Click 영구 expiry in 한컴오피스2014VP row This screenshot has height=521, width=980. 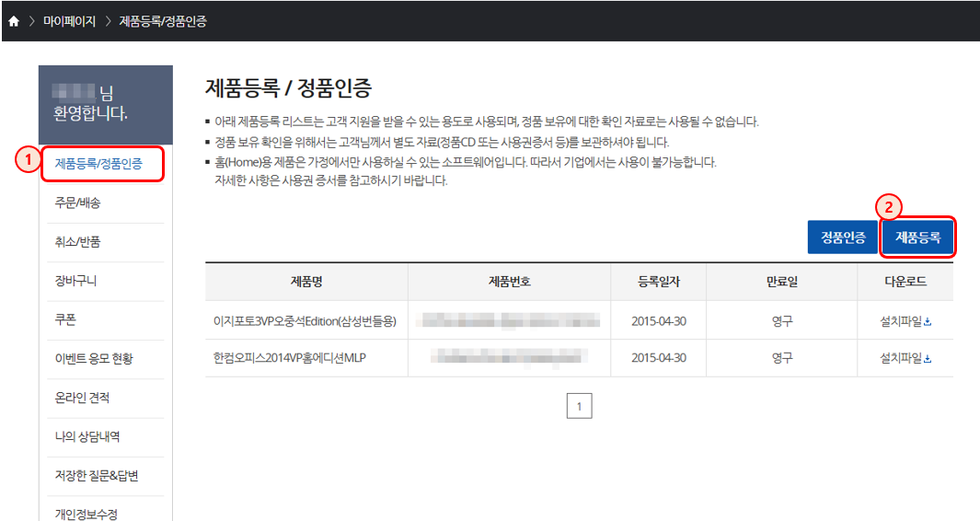pos(782,358)
